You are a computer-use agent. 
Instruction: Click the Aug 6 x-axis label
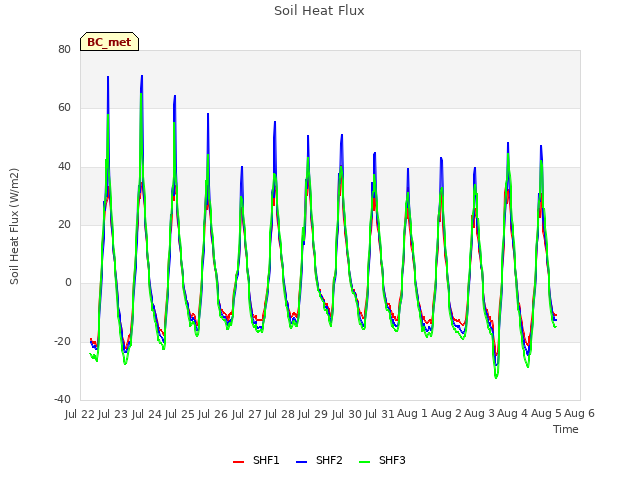point(580,414)
